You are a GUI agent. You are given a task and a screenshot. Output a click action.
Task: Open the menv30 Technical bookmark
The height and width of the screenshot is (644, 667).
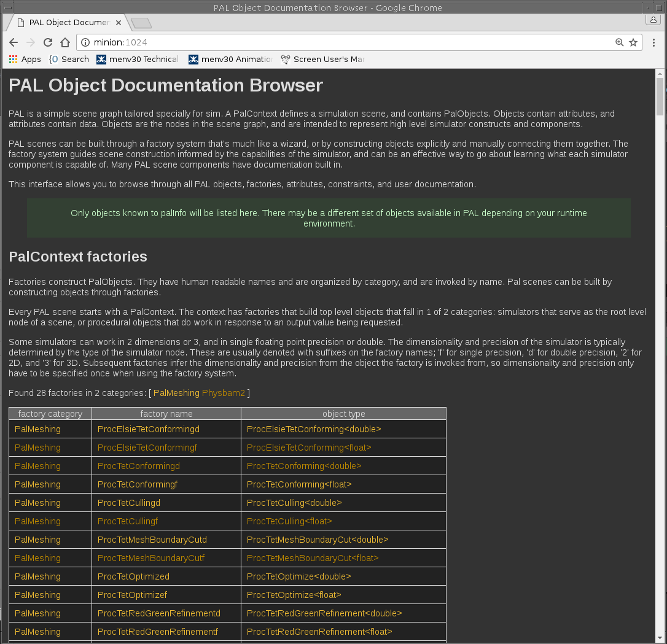click(138, 60)
